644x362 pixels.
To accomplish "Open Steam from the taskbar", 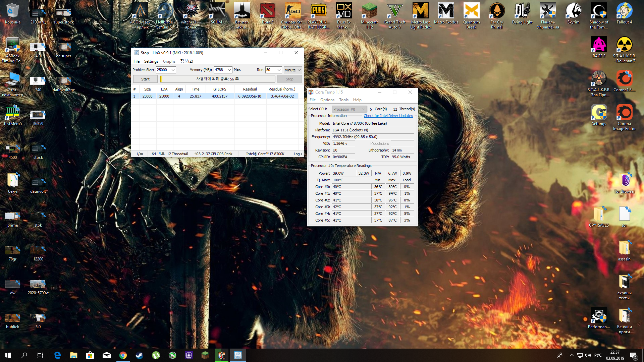I will coord(139,355).
